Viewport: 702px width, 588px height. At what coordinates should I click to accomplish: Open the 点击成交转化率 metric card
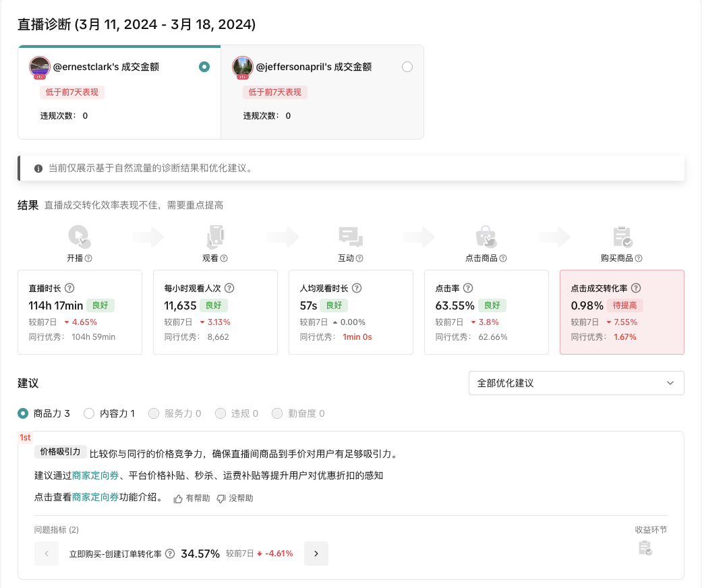[x=622, y=312]
